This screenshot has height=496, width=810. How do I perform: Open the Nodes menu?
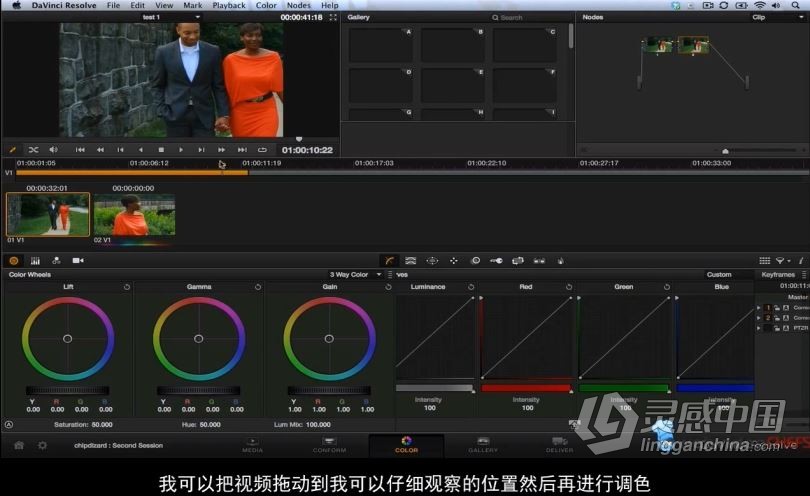point(299,5)
